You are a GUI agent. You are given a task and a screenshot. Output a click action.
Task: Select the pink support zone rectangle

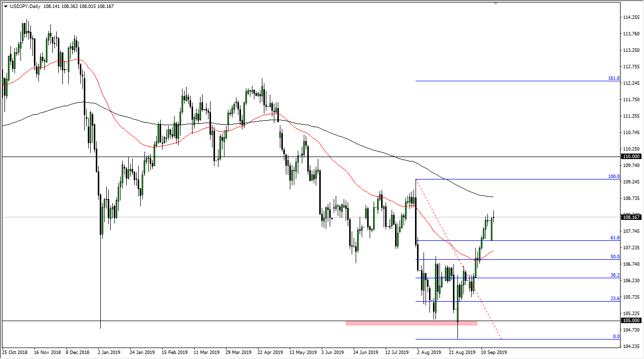(411, 323)
